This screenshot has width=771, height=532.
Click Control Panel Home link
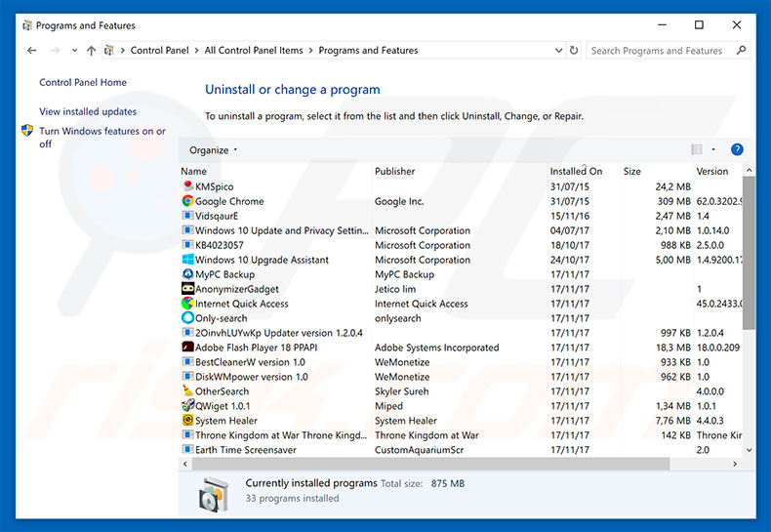tap(83, 82)
